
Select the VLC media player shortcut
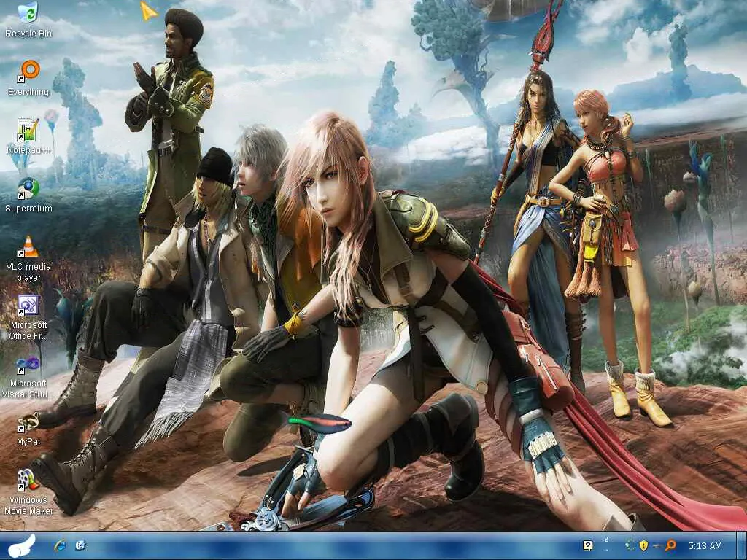tap(28, 259)
